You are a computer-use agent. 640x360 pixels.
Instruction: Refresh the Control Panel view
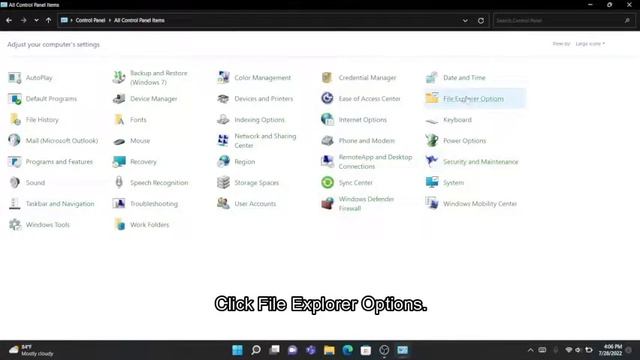481,20
